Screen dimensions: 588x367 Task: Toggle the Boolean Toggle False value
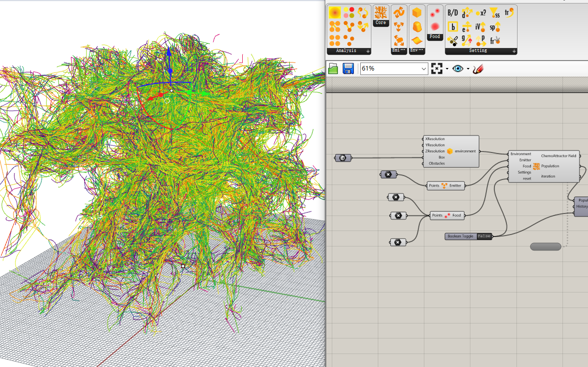click(483, 236)
